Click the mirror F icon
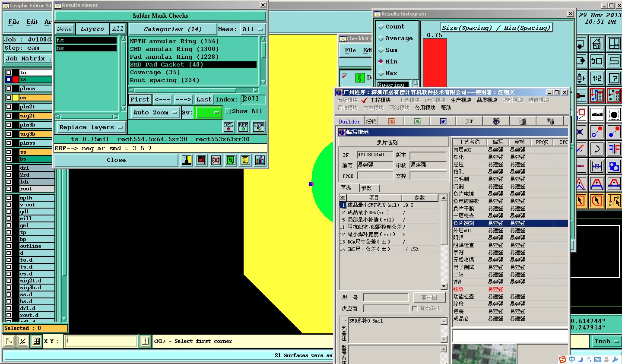The width and height of the screenshot is (622, 364). tap(614, 149)
